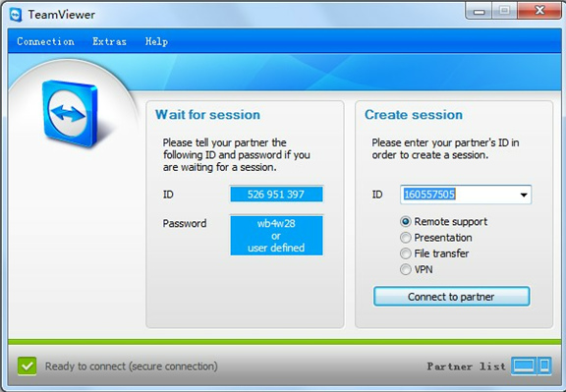Click your ID 526 951 397
This screenshot has width=566, height=392.
[x=276, y=195]
